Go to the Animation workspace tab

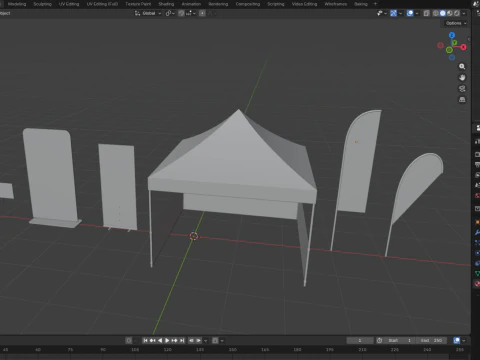[x=191, y=4]
